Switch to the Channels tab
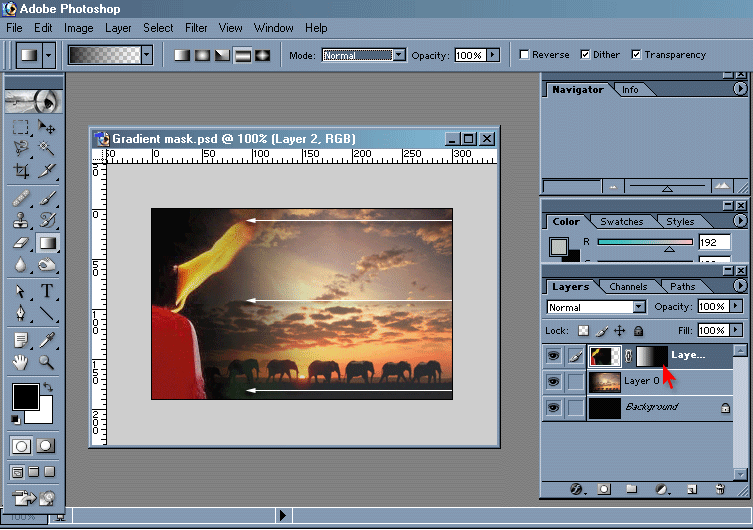The height and width of the screenshot is (530, 753). coord(628,287)
